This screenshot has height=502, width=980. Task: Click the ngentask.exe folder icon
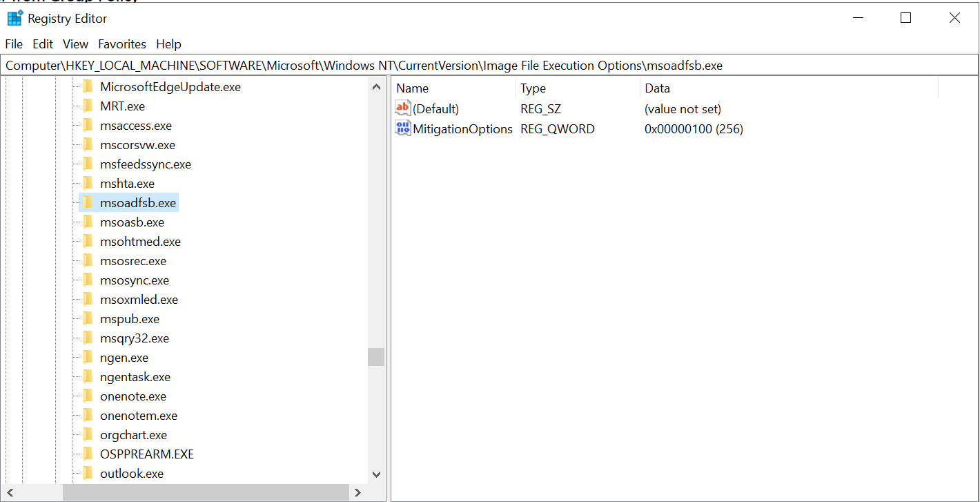point(88,377)
